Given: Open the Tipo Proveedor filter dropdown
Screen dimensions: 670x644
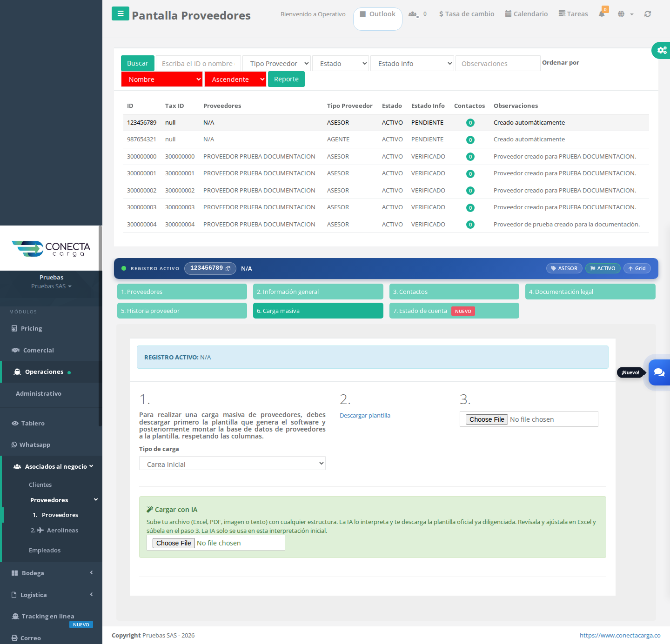Looking at the screenshot, I should pos(276,63).
